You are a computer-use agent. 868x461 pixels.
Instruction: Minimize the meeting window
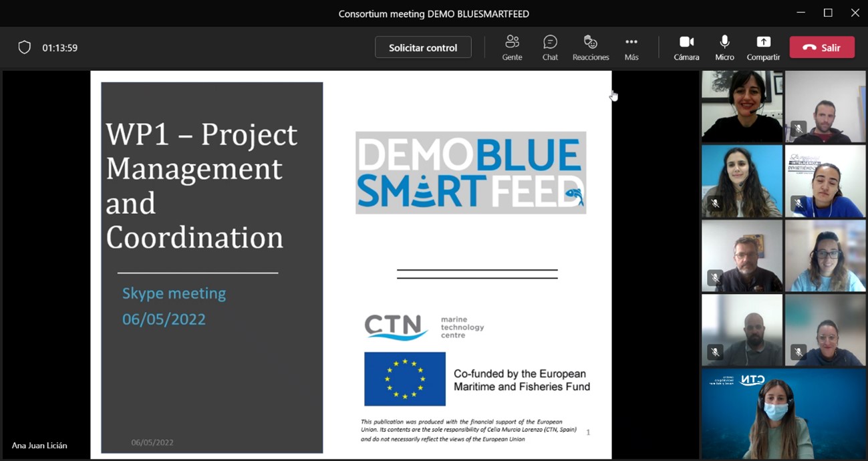[x=801, y=13]
